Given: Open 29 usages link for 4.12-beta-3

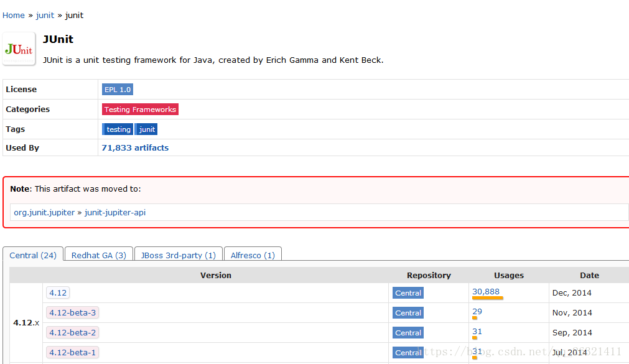Looking at the screenshot, I should point(477,312).
